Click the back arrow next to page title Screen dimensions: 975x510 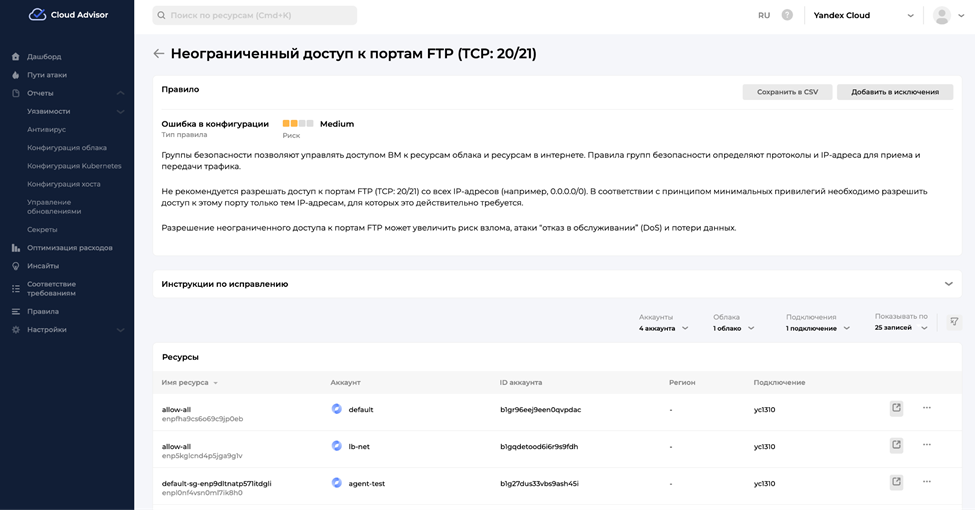(158, 54)
